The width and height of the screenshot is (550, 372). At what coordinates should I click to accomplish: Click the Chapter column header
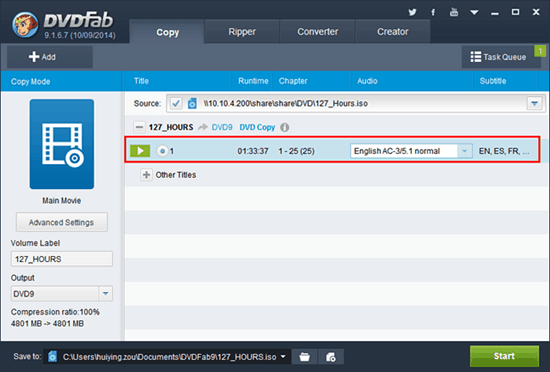[x=293, y=81]
